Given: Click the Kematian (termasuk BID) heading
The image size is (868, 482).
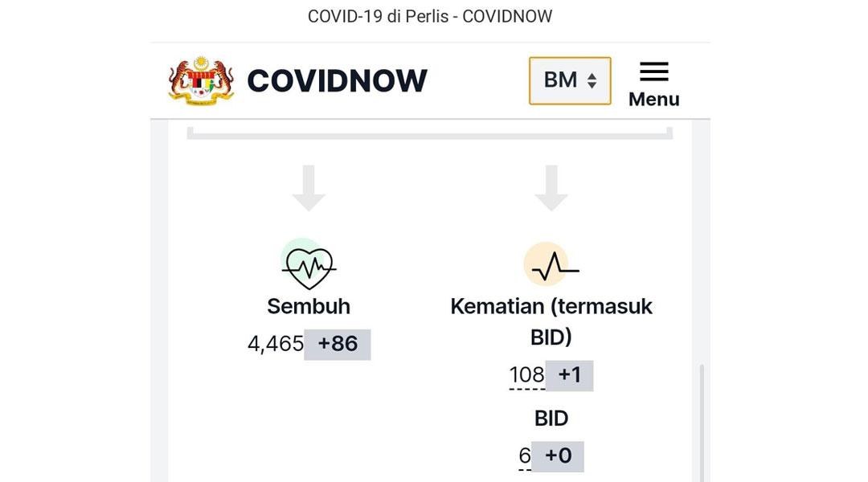Looking at the screenshot, I should tap(551, 321).
